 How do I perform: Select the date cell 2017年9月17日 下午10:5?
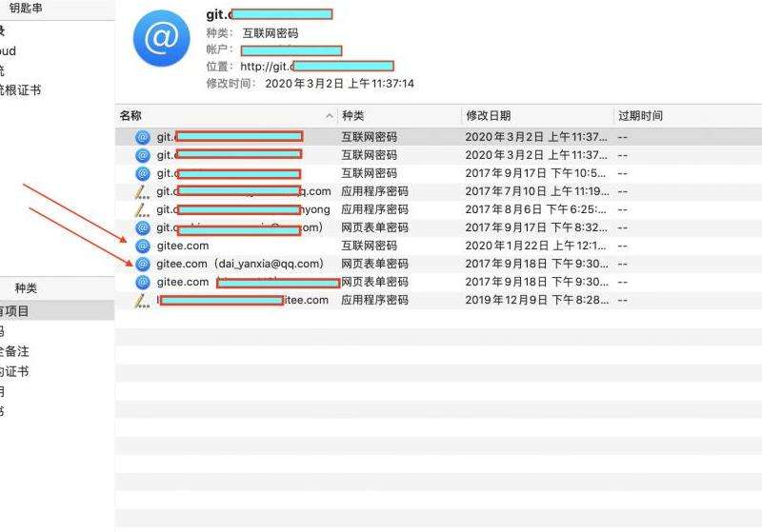click(535, 173)
